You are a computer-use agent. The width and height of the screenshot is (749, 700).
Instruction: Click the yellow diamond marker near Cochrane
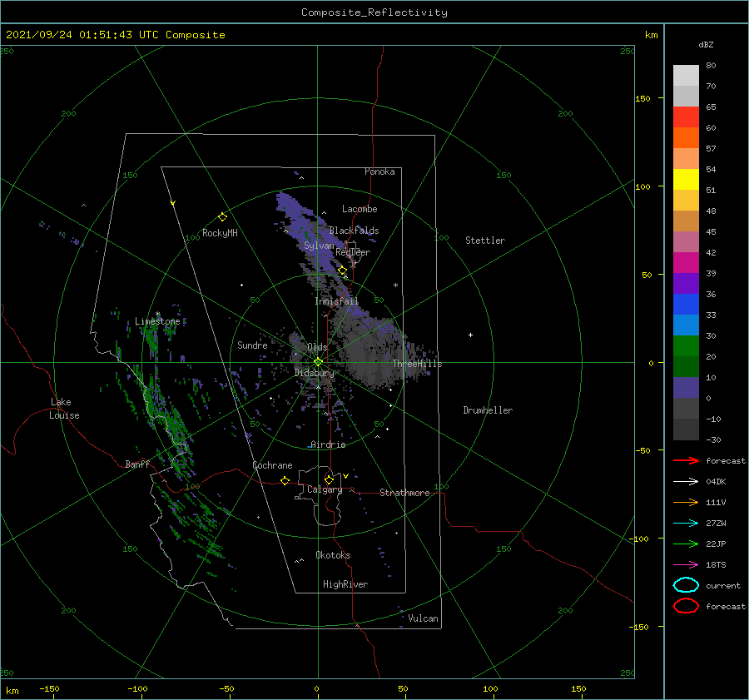(285, 480)
